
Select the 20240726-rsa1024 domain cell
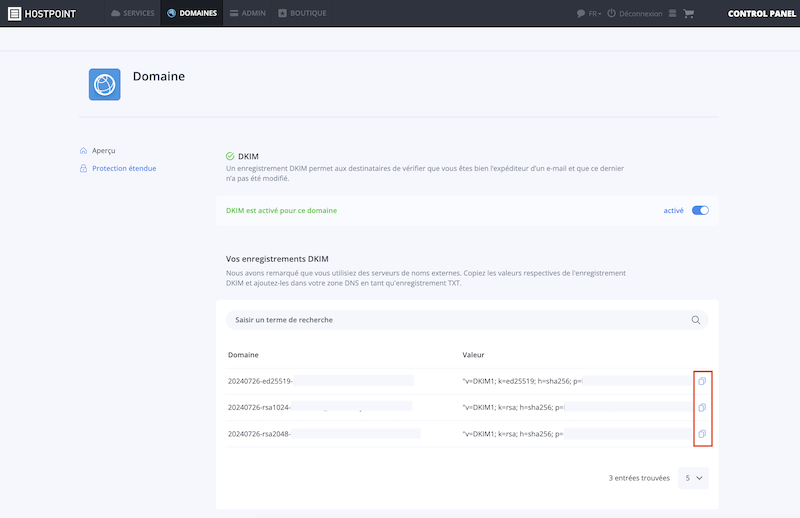[x=320, y=407]
